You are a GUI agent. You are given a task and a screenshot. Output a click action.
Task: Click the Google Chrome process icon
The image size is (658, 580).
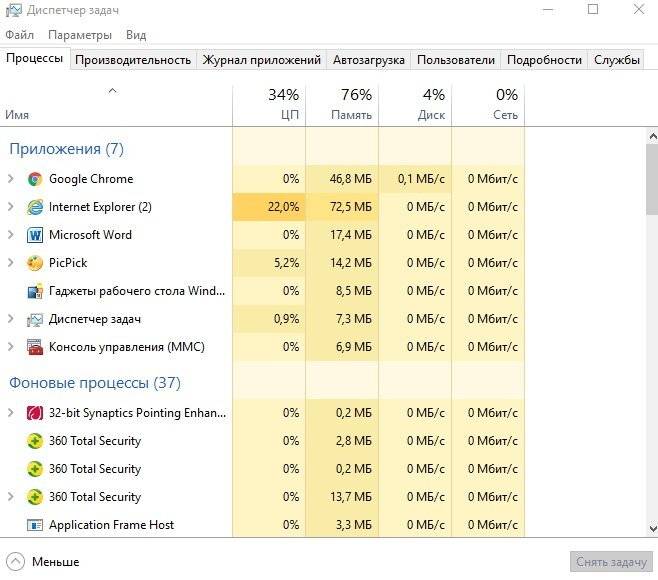click(x=35, y=179)
